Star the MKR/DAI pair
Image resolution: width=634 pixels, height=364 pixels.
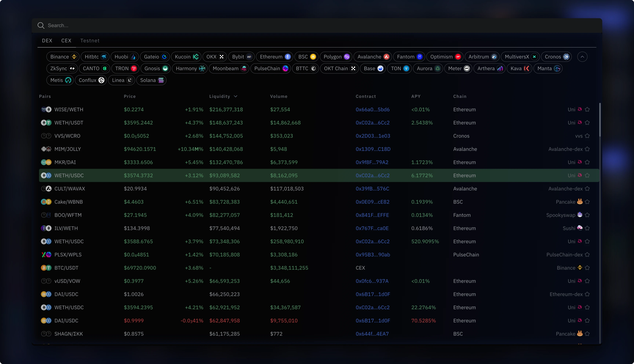coord(587,162)
